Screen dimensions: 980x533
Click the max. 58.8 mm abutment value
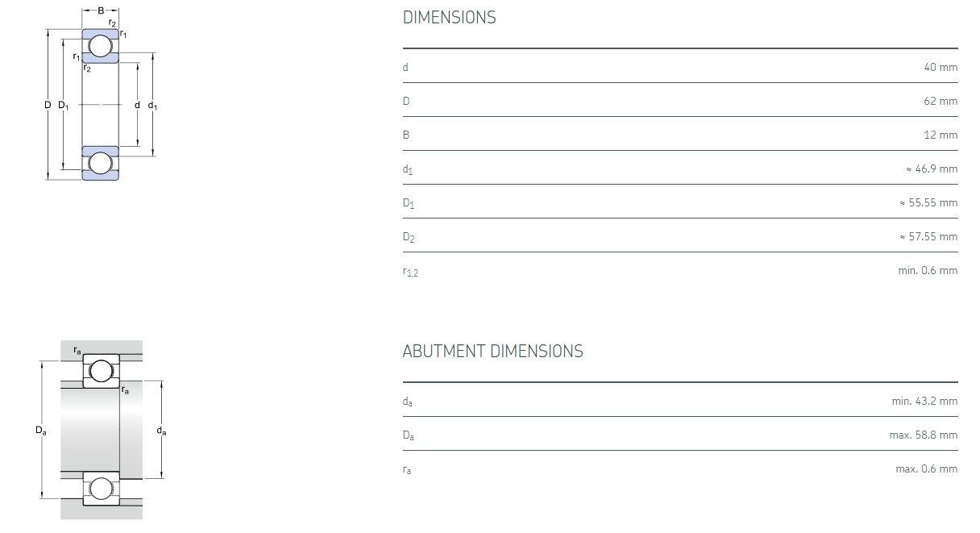[924, 435]
